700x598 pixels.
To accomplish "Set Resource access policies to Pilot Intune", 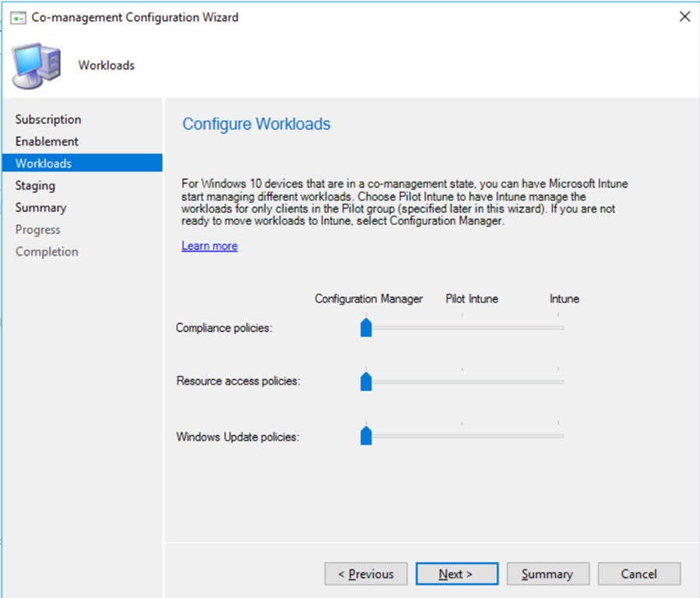I will (462, 382).
